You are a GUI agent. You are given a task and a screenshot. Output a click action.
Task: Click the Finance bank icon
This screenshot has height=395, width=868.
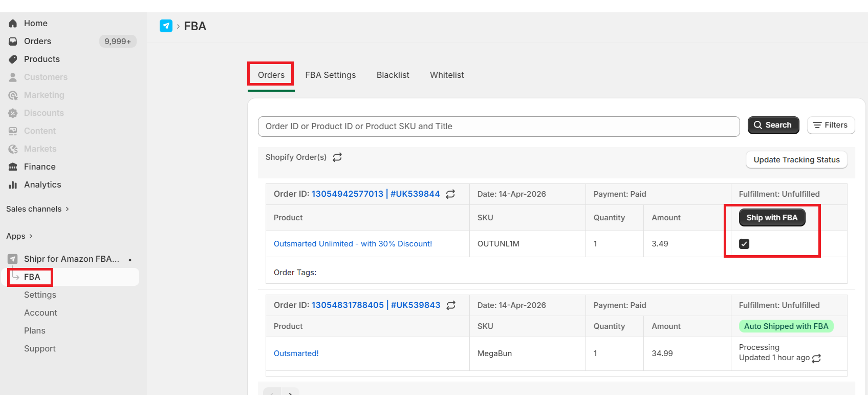[13, 167]
